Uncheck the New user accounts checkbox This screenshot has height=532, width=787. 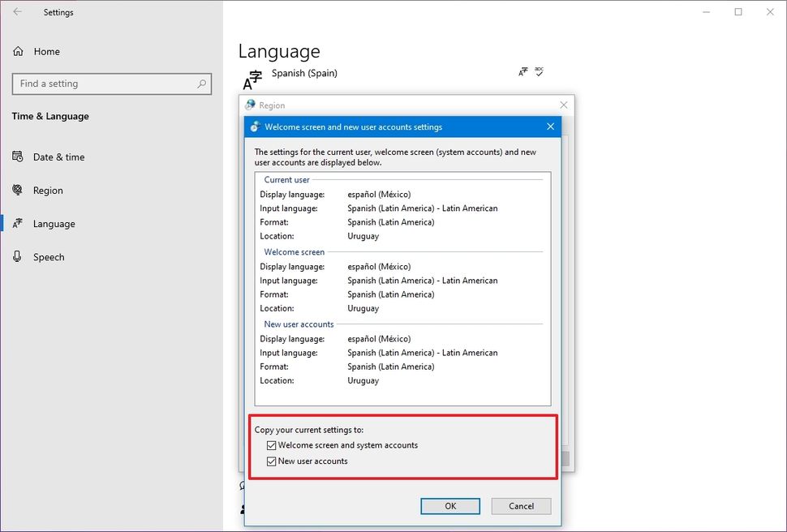(272, 461)
